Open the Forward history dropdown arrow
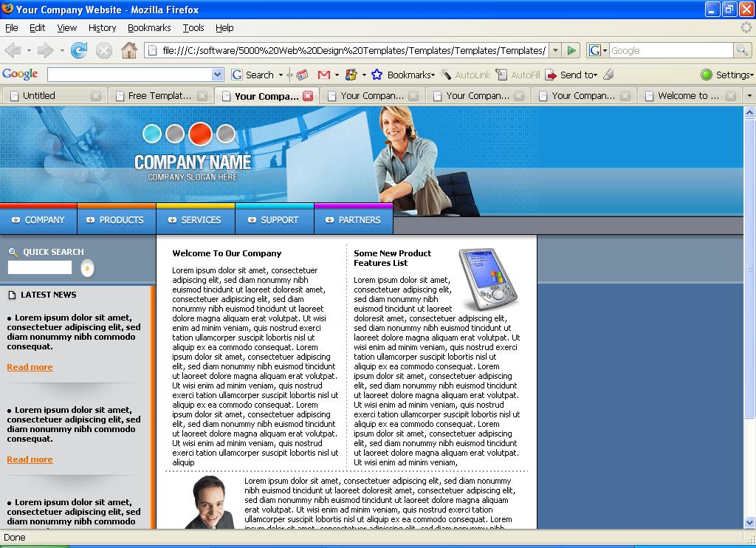Image resolution: width=756 pixels, height=548 pixels. pyautogui.click(x=62, y=50)
